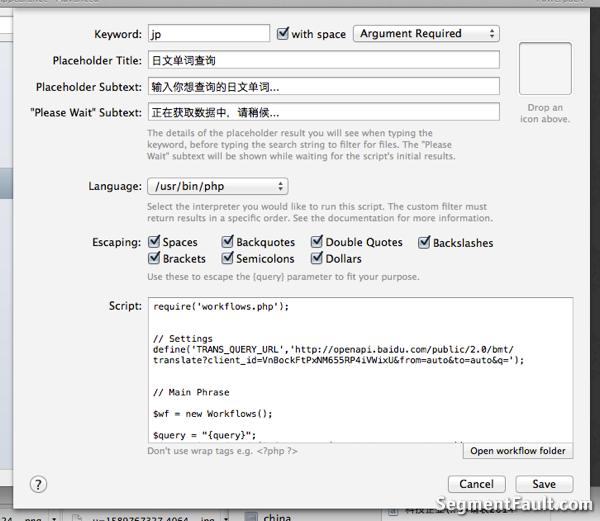This screenshot has width=600, height=521.
Task: Toggle Brackets escaping checkbox
Action: [x=154, y=258]
